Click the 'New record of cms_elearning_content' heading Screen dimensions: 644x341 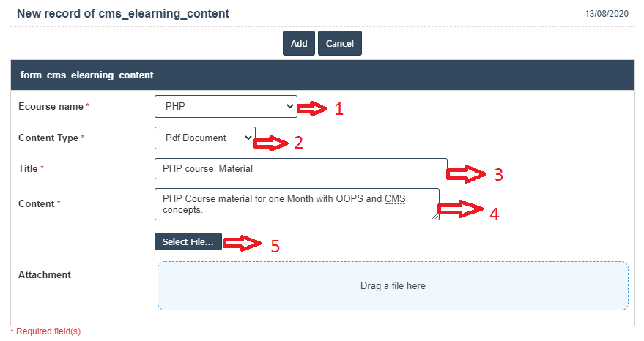click(x=123, y=13)
